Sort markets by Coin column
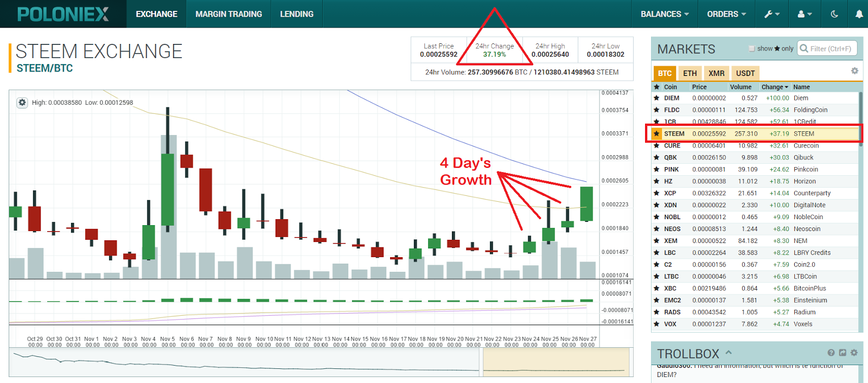 671,87
